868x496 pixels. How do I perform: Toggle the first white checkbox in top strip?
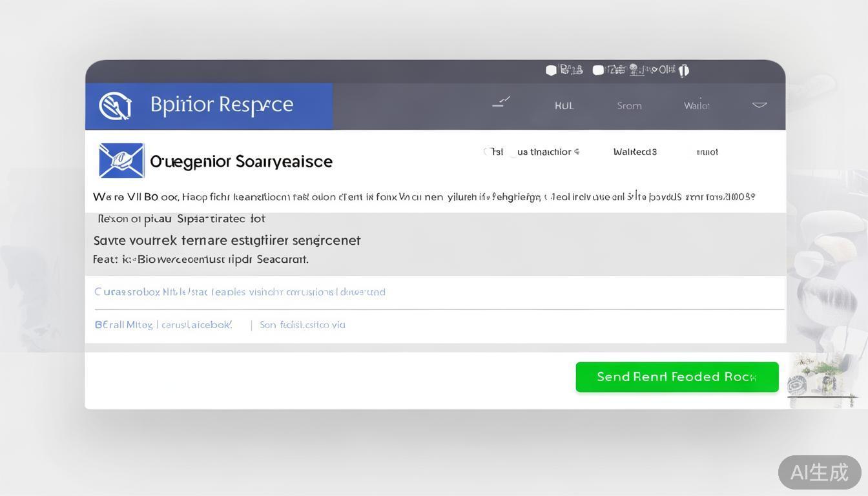[x=551, y=70]
